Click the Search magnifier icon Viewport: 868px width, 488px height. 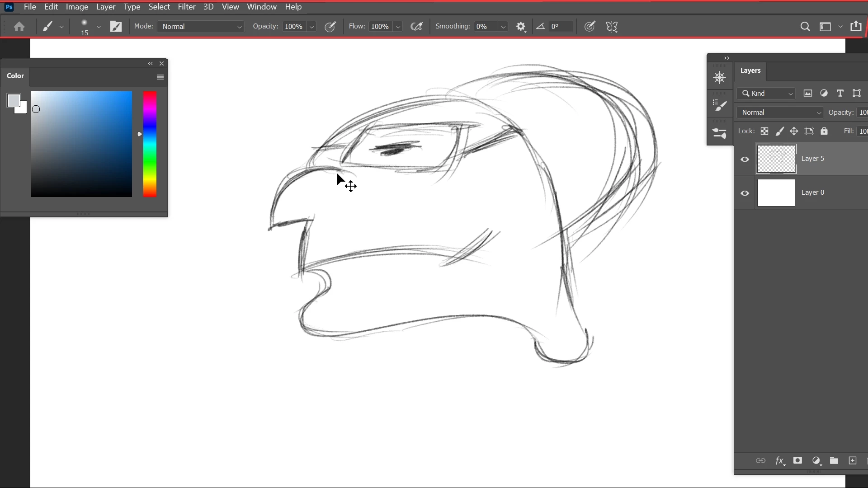[x=805, y=27]
